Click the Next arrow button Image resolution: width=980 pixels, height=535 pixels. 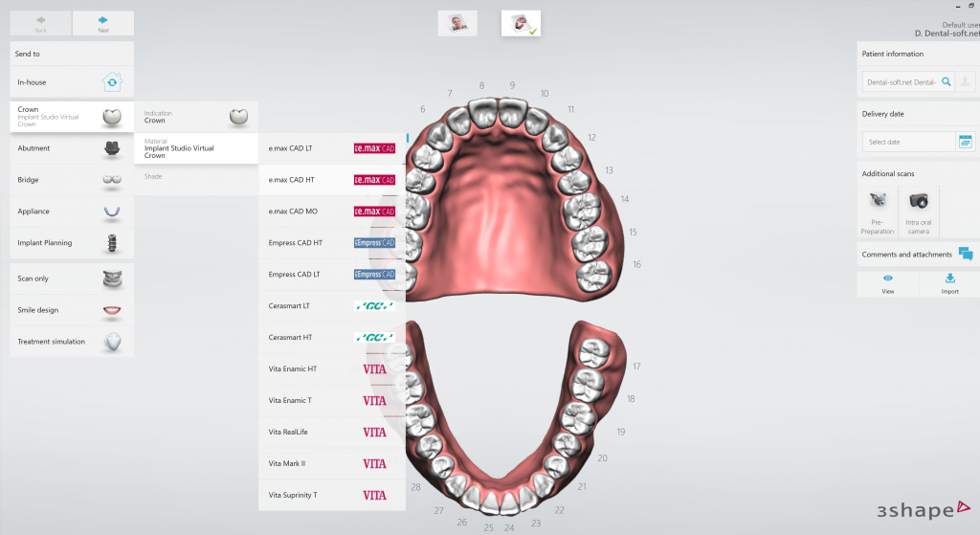click(x=102, y=24)
